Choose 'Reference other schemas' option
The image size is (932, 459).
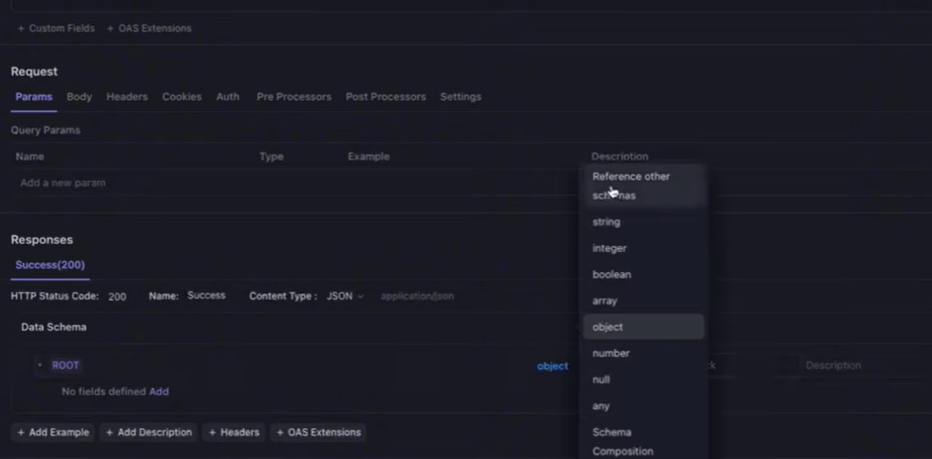click(x=631, y=185)
